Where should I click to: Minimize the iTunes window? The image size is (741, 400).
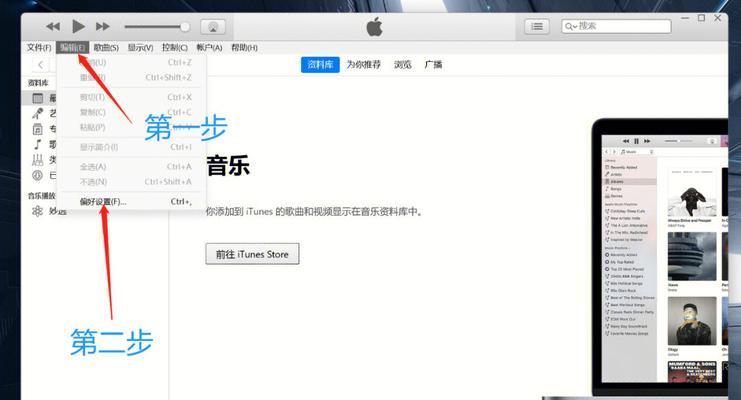[685, 18]
